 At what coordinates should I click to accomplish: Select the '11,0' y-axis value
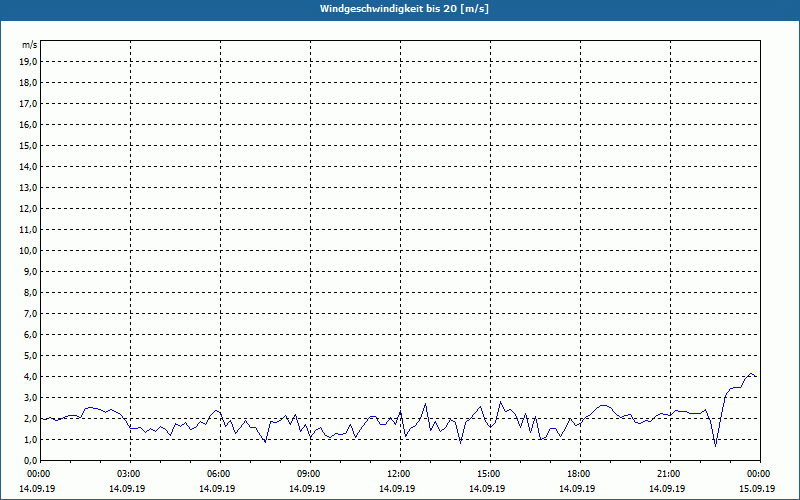[29, 230]
